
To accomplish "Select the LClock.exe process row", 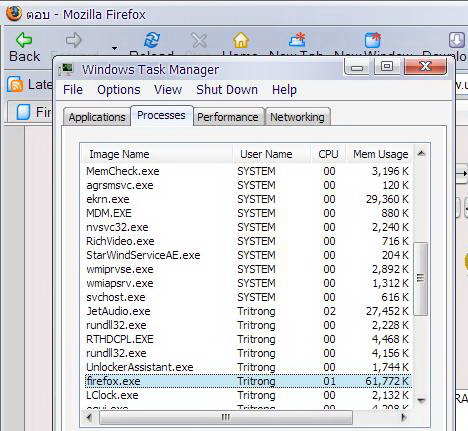I will [248, 395].
